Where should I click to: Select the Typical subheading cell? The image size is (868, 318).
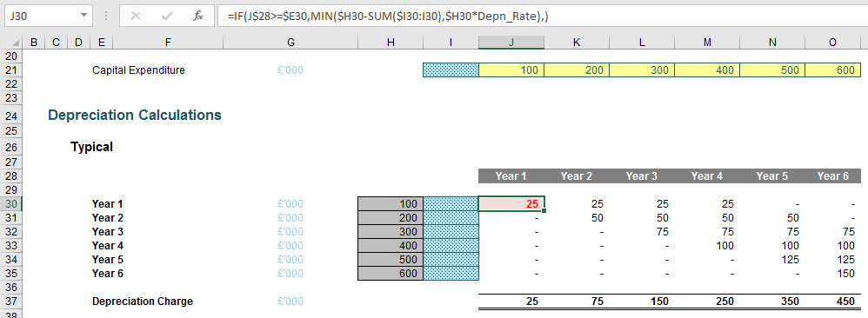click(91, 147)
